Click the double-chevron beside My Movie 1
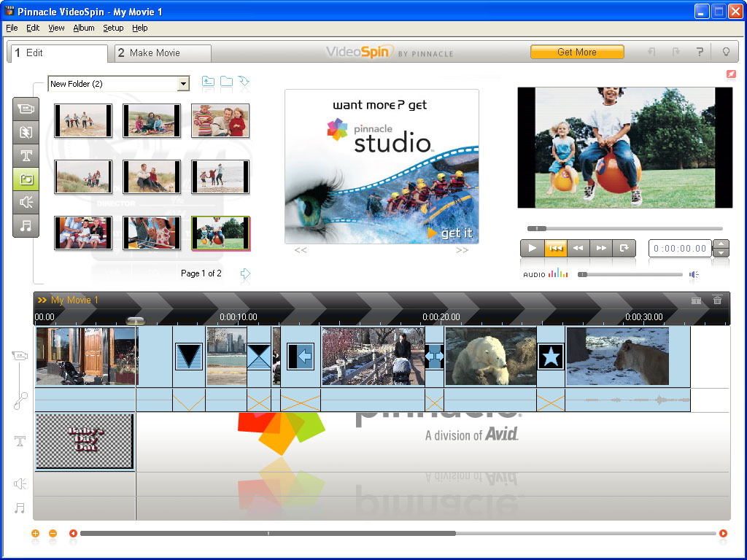747x560 pixels. coord(42,300)
